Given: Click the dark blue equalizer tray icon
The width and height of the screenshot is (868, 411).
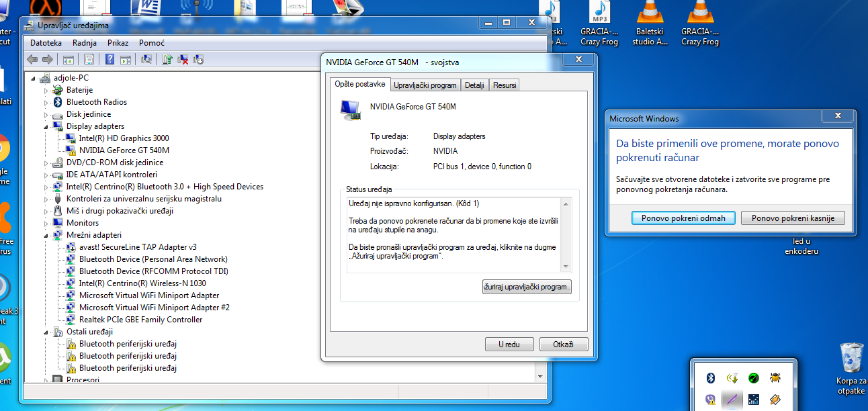Looking at the screenshot, I should pyautogui.click(x=753, y=400).
